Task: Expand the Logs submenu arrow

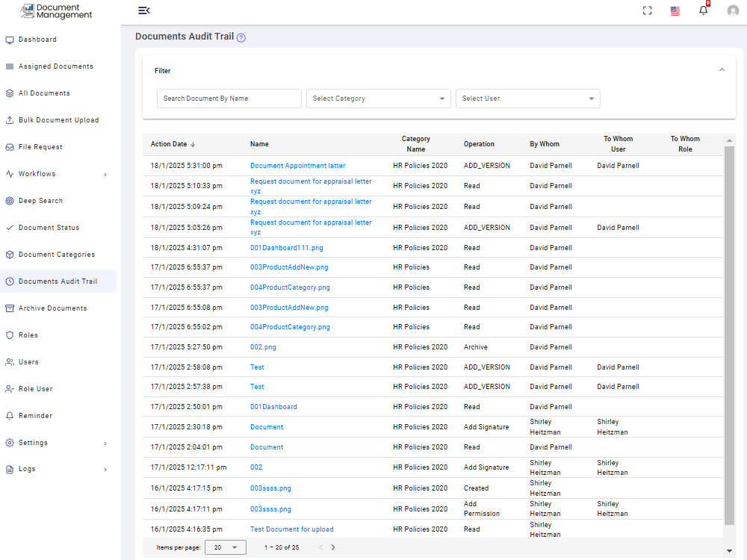Action: (105, 470)
